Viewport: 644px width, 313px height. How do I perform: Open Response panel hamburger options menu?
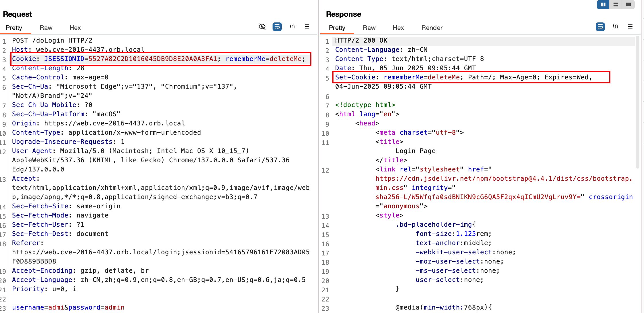pos(630,27)
